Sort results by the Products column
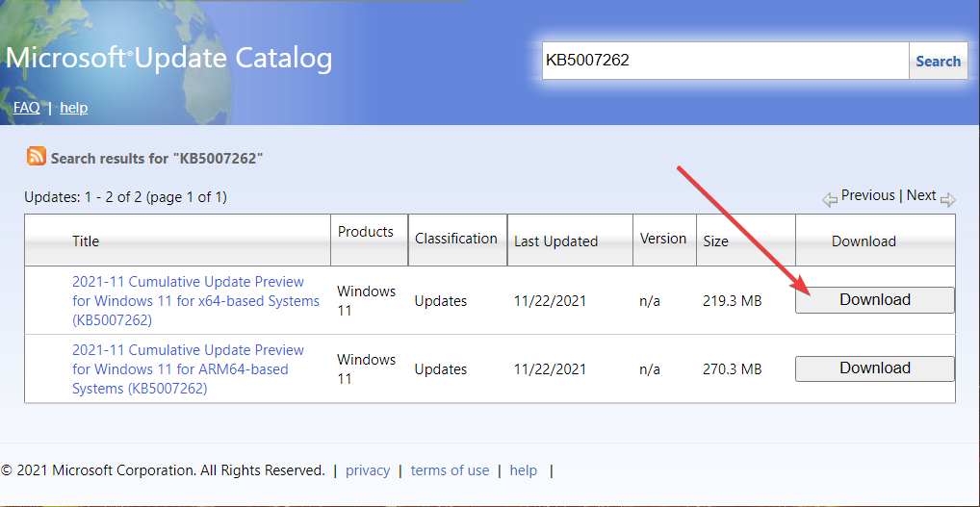The image size is (980, 507). coord(366,232)
